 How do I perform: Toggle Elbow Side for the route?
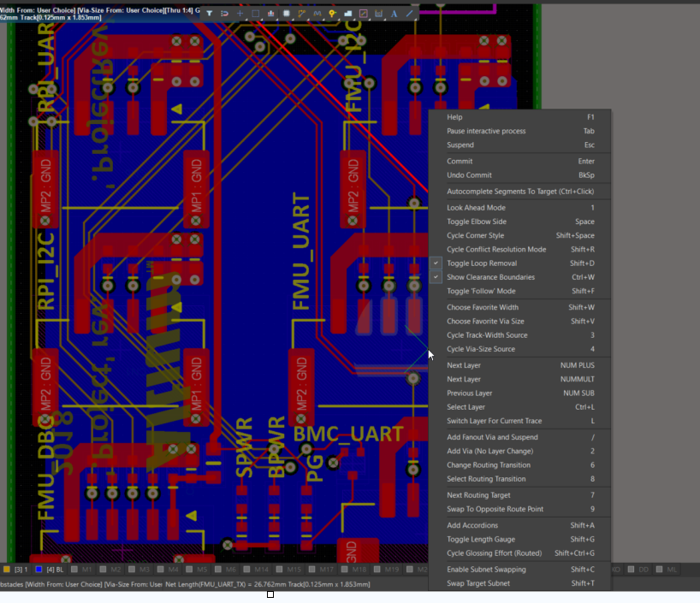(482, 222)
